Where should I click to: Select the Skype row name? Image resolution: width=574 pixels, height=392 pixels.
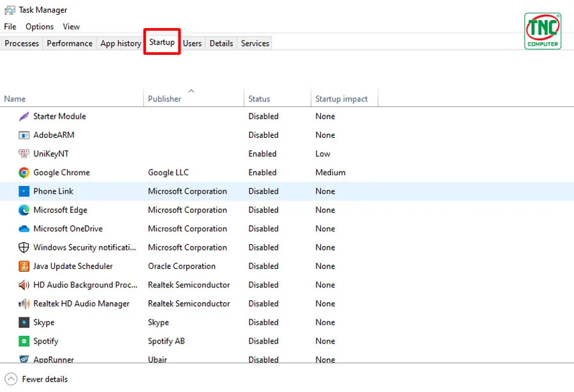tap(44, 323)
